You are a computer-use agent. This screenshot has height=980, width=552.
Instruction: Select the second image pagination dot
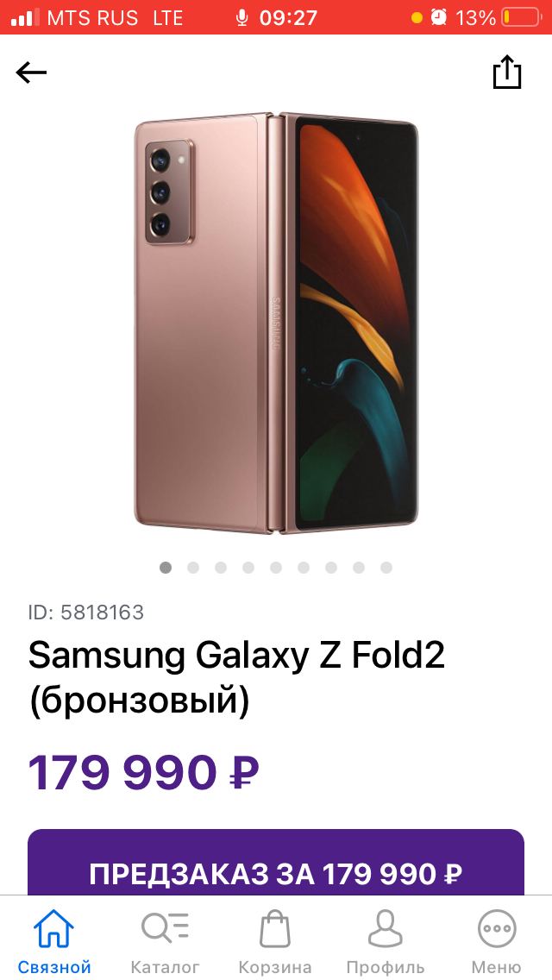click(193, 568)
